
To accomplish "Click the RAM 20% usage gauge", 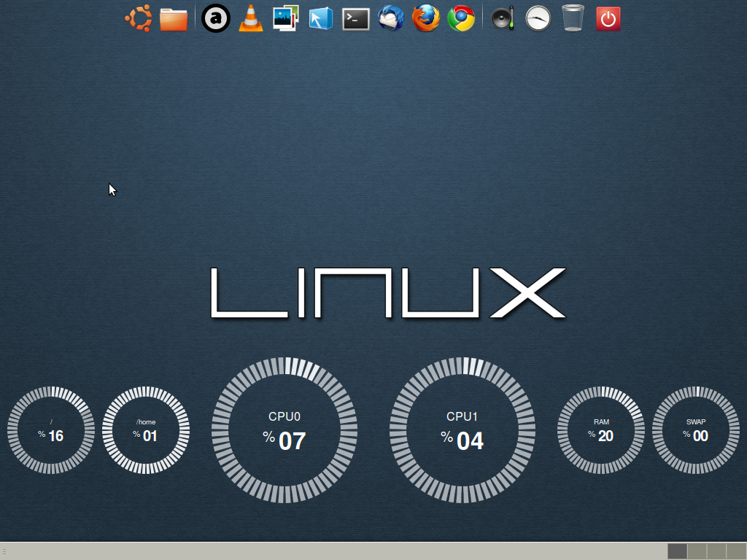I will pos(601,430).
